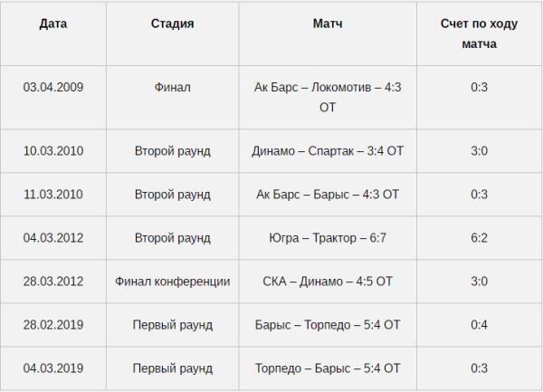Image resolution: width=543 pixels, height=392 pixels.
Task: Click the date 04.03.2012
Action: [53, 238]
